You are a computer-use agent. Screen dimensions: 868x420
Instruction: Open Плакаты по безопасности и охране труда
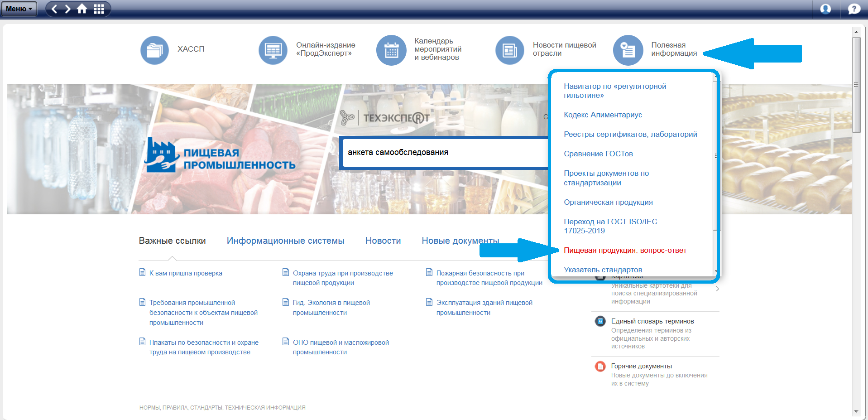(204, 347)
